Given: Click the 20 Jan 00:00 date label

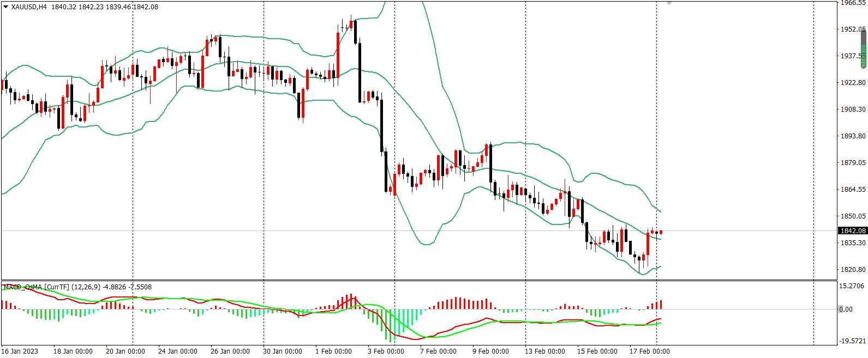Looking at the screenshot, I should pyautogui.click(x=125, y=351).
